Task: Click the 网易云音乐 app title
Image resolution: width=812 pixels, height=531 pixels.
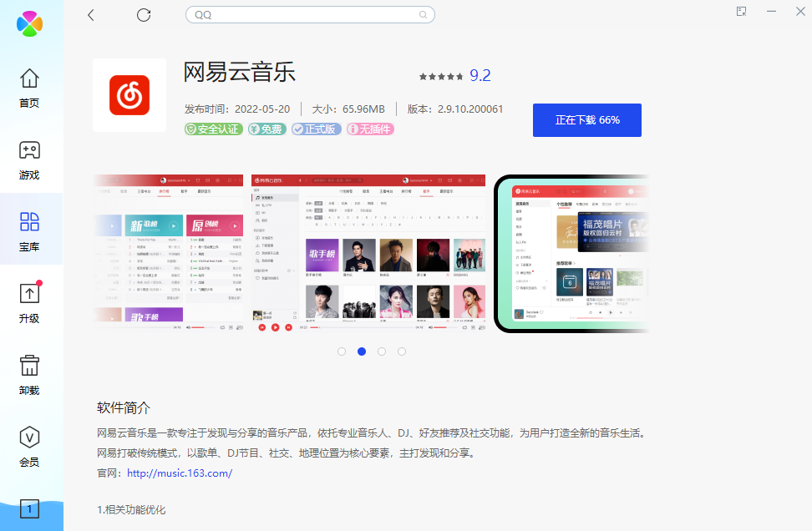Action: (239, 72)
